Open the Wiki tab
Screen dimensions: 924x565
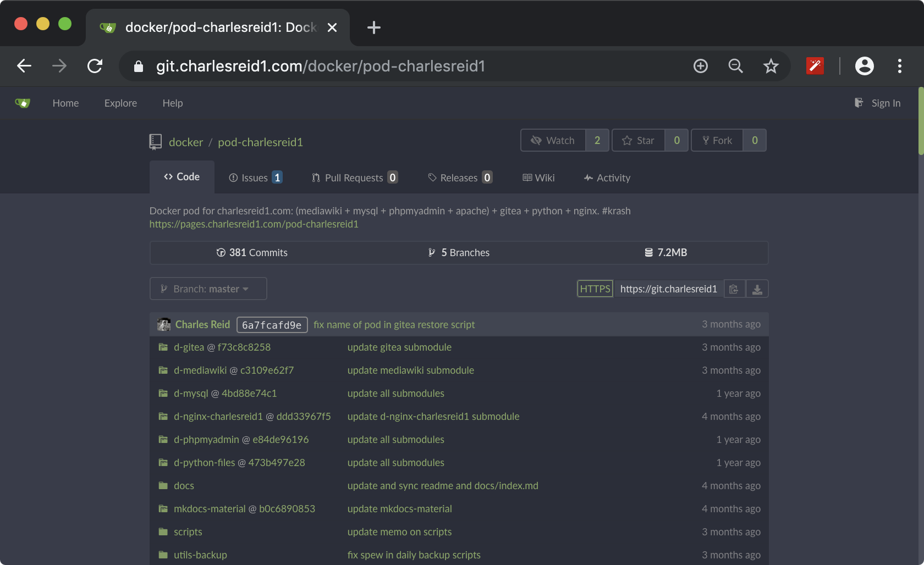[538, 178]
